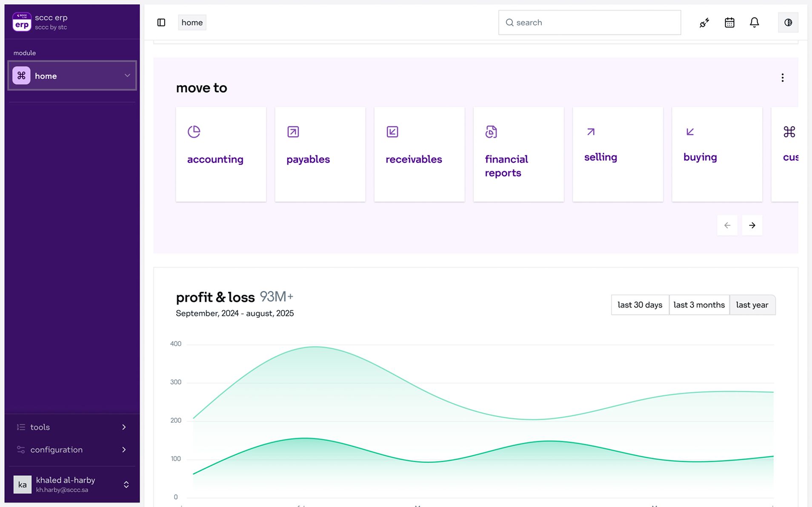Select the last 30 days tab

pyautogui.click(x=640, y=305)
